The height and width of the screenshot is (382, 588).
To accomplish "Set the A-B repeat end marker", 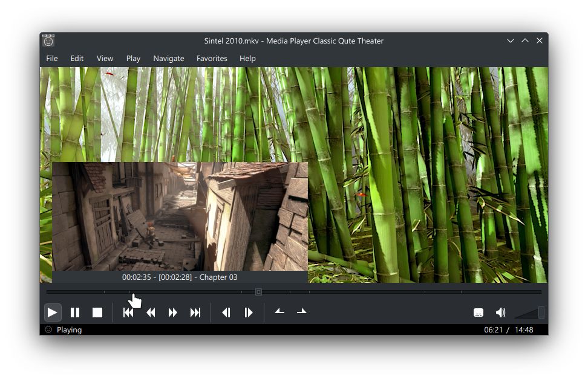I will pos(301,312).
